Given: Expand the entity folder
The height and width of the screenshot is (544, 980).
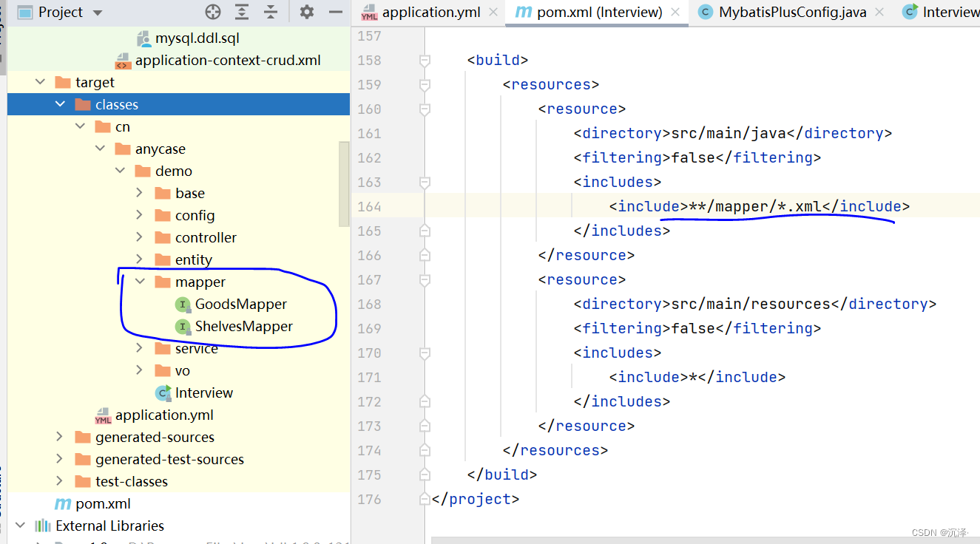Looking at the screenshot, I should point(140,259).
